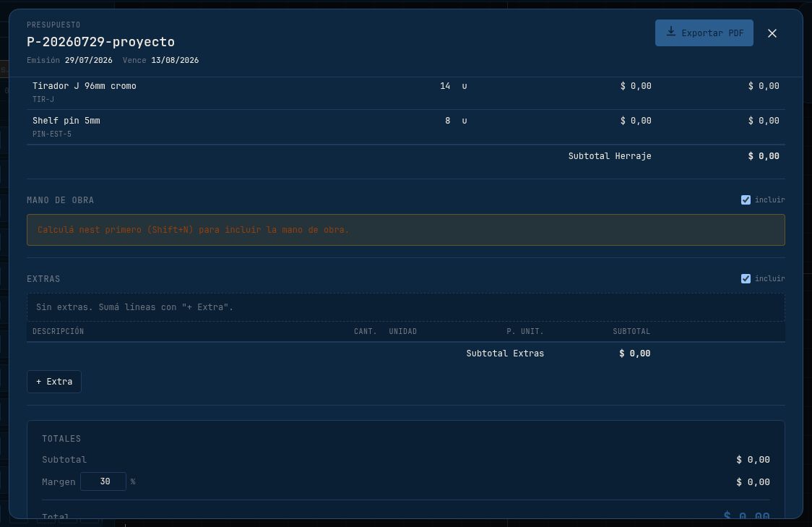Image resolution: width=812 pixels, height=527 pixels.
Task: Select the Shelf pin 5mm row
Action: (x=406, y=127)
